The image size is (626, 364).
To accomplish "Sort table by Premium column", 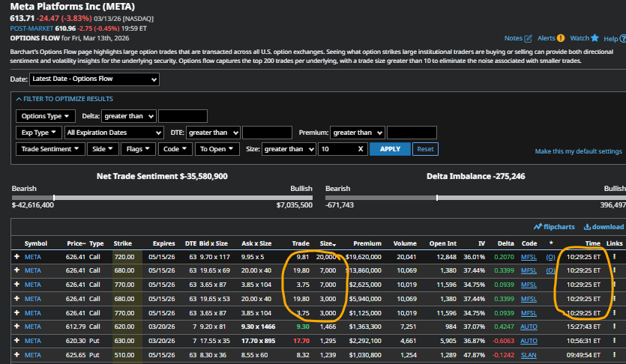I will 367,243.
